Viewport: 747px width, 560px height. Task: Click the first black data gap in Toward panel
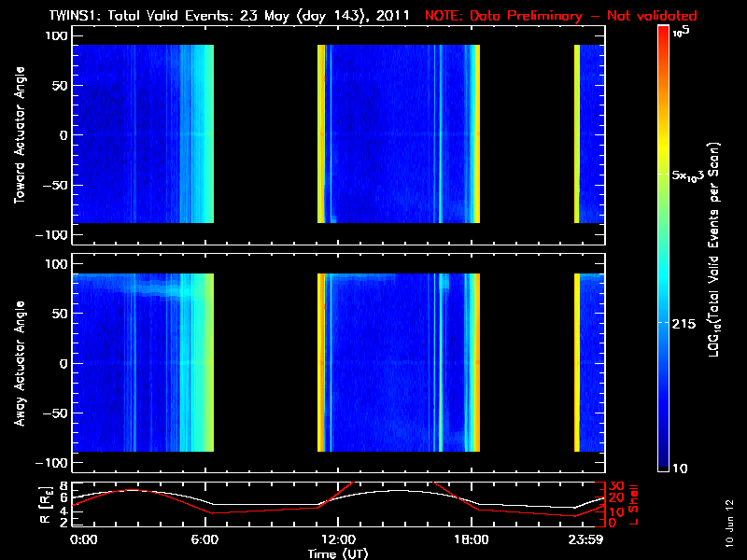coord(266,134)
